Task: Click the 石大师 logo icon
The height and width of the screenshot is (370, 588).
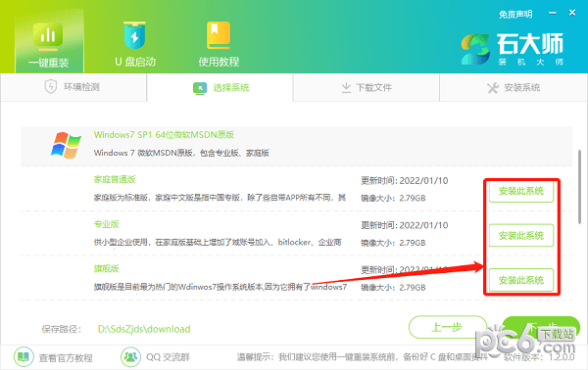Action: [x=475, y=50]
